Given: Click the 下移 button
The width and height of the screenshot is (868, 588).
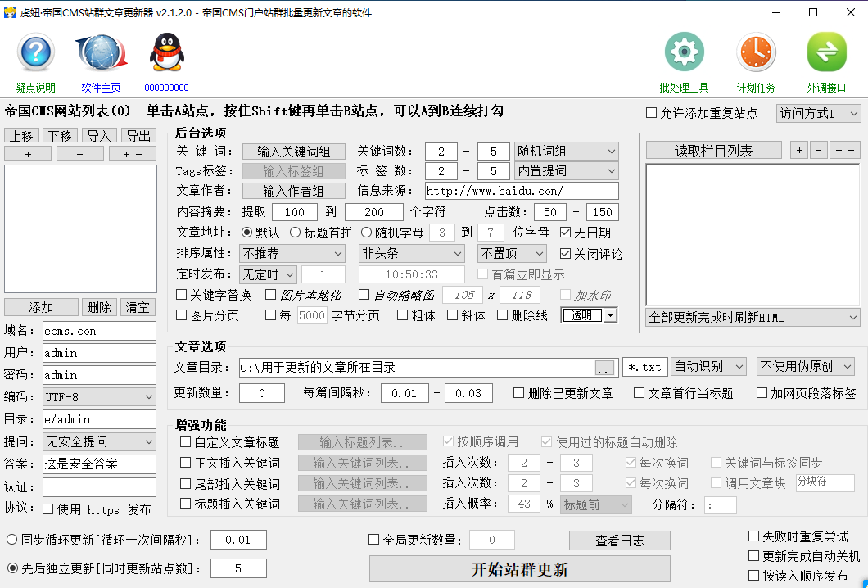Looking at the screenshot, I should 60,136.
